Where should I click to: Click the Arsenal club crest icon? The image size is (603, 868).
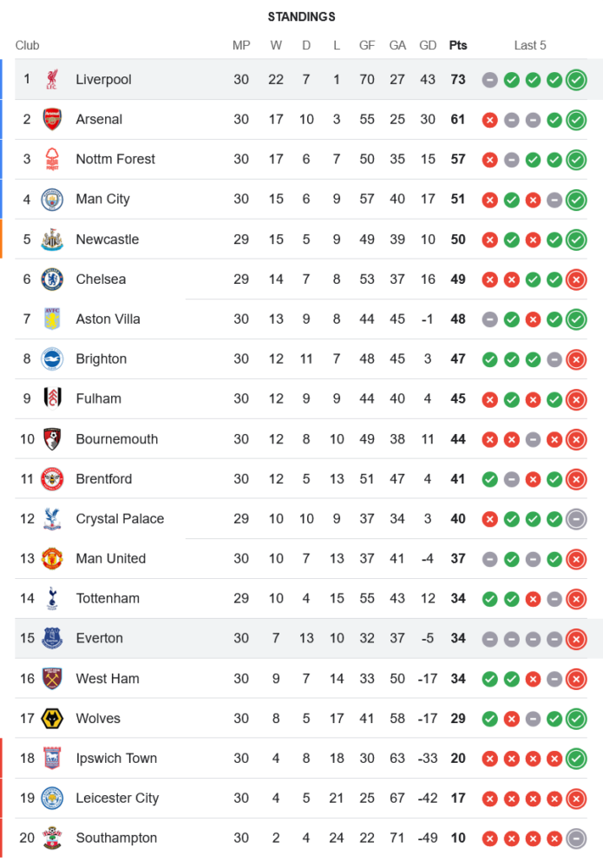[52, 120]
